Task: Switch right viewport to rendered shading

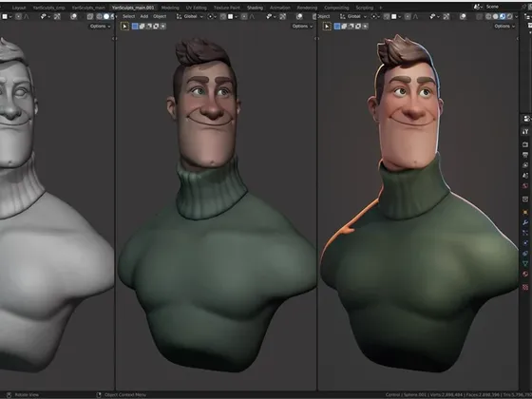Action: click(x=509, y=16)
